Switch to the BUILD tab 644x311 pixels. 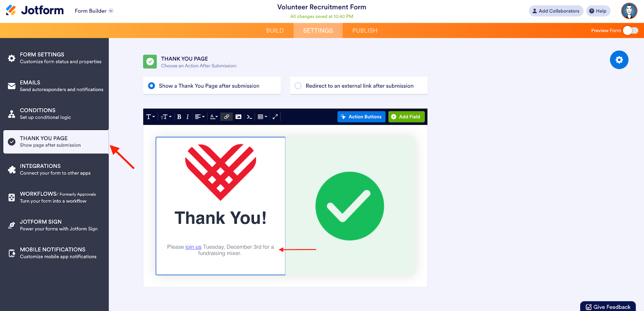pyautogui.click(x=275, y=31)
